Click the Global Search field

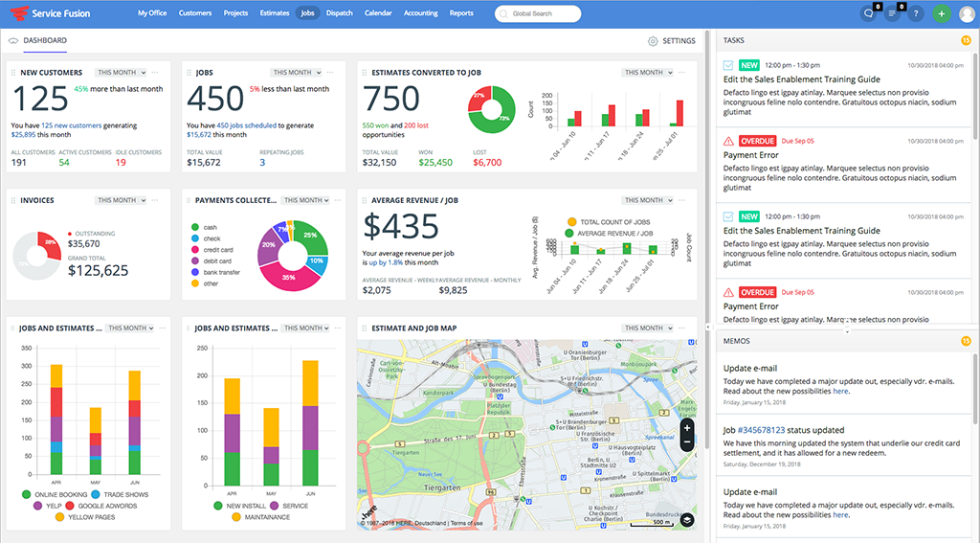point(538,14)
